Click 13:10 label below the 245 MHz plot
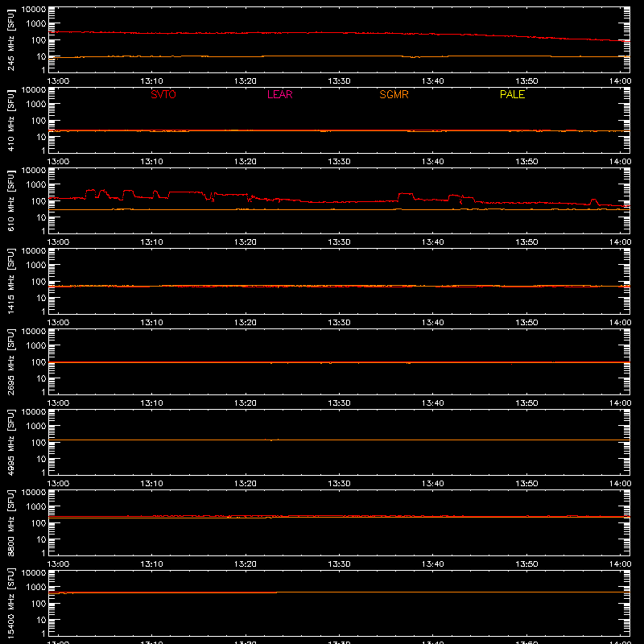Viewport: 644px width, 644px height. [151, 81]
